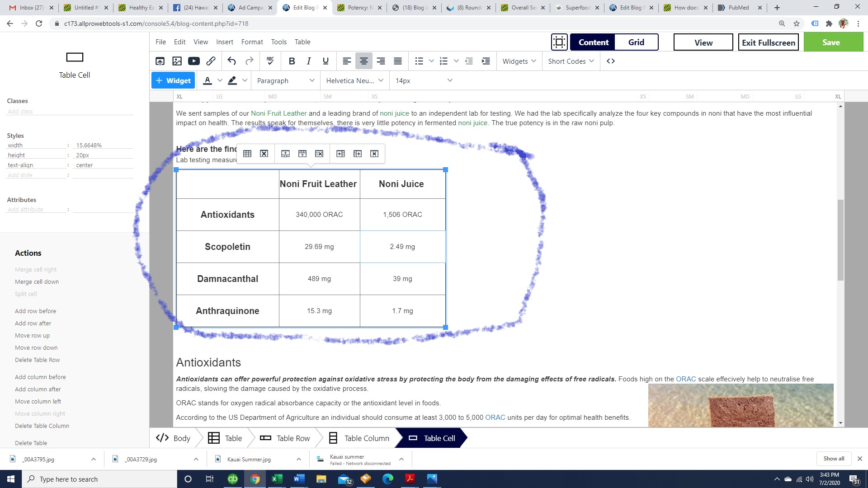Screen dimensions: 868x488
Task: Open source code view icon
Action: [611, 61]
